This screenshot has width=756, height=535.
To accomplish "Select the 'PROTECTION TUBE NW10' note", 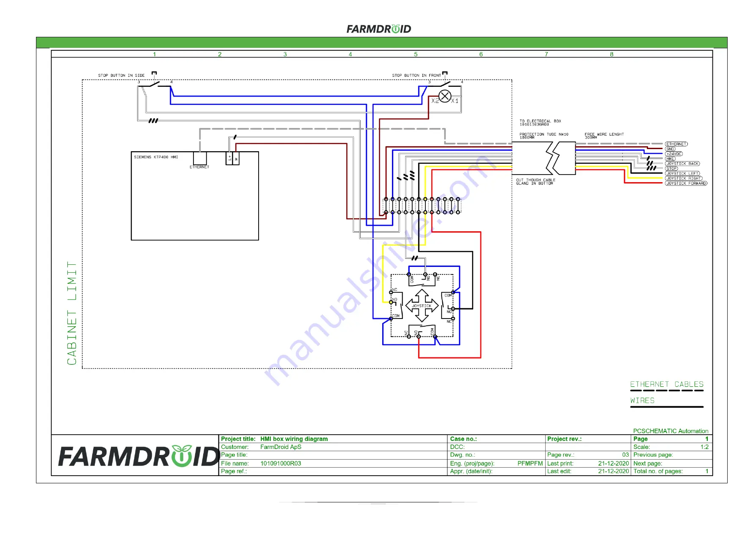I will point(544,136).
